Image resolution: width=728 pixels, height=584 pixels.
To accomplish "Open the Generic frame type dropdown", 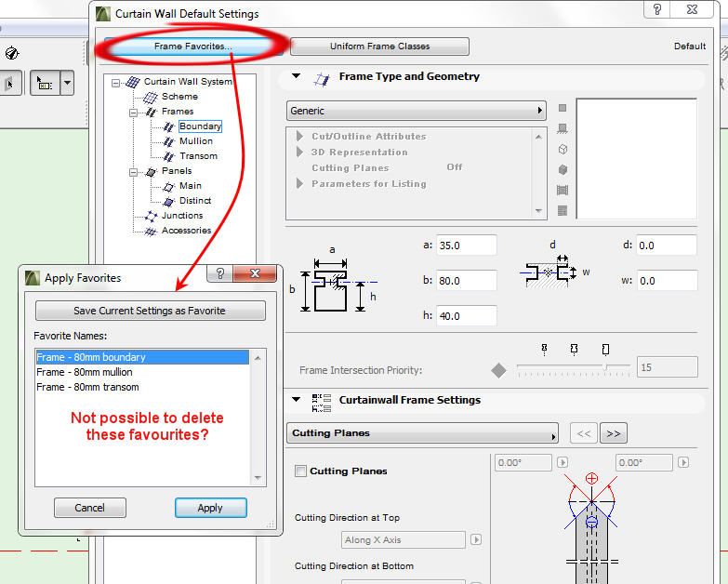I will [x=416, y=111].
